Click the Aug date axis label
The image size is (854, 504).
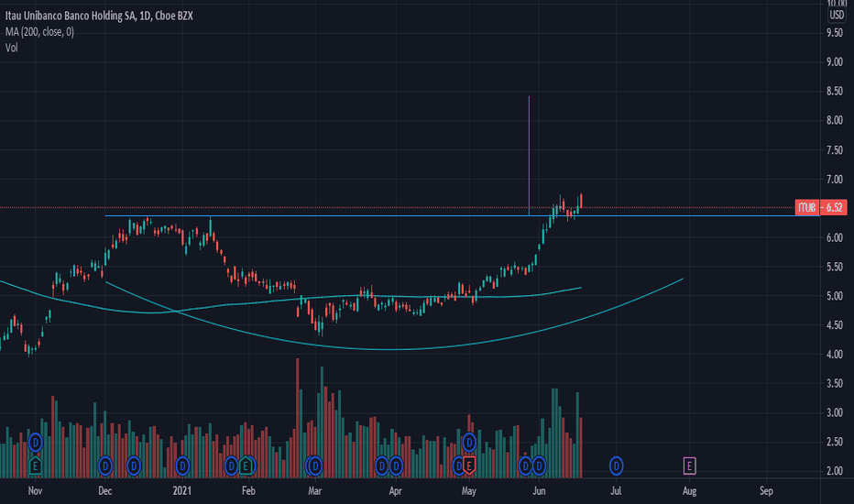tap(689, 491)
